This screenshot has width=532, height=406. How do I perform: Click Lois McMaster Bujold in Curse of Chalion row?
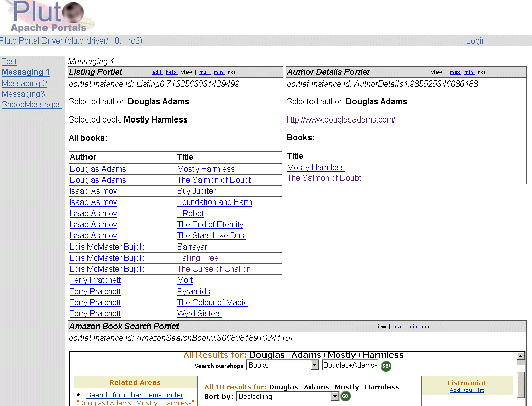[x=108, y=269]
